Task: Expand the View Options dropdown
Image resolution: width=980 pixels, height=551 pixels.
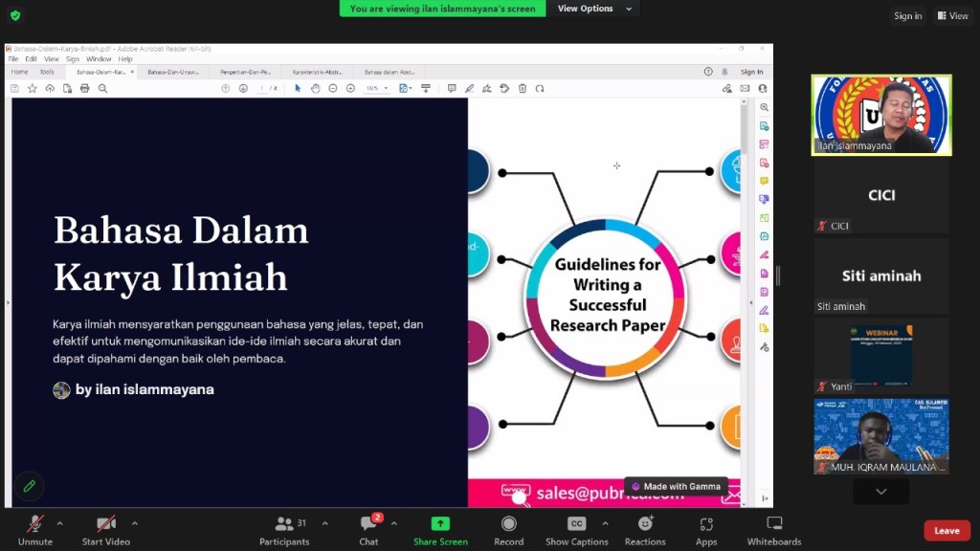Action: (x=593, y=9)
